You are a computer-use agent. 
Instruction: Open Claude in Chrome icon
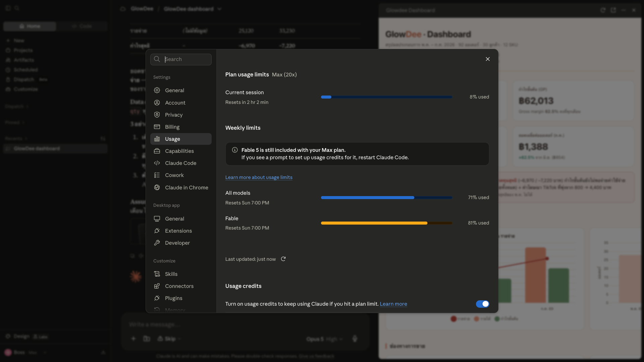157,187
